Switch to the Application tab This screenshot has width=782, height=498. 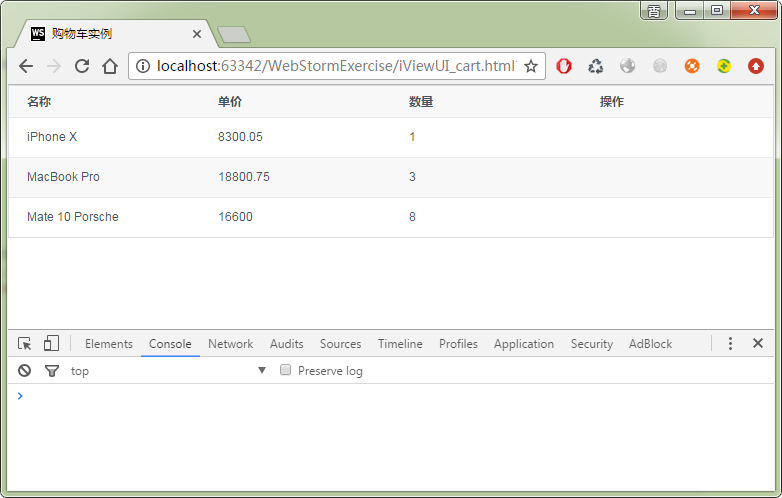524,344
